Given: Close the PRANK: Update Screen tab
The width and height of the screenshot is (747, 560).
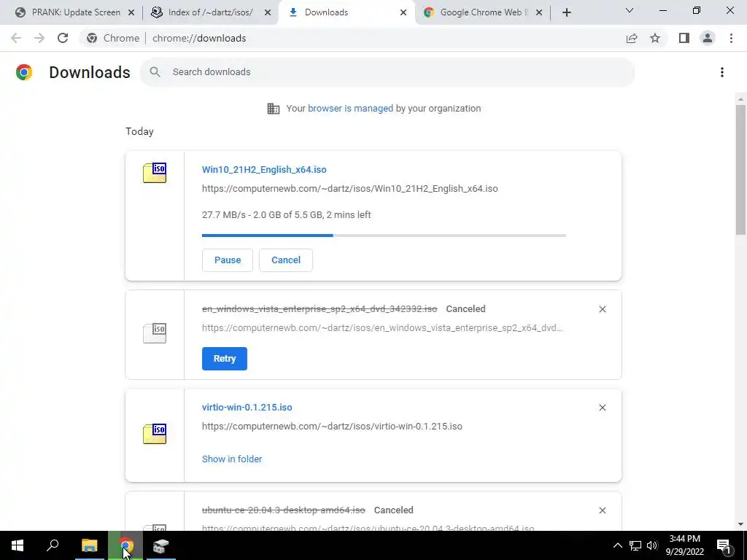Looking at the screenshot, I should click(131, 12).
